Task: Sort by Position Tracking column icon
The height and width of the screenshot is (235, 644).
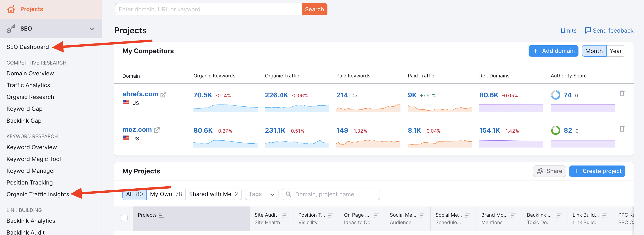Action: [x=330, y=215]
